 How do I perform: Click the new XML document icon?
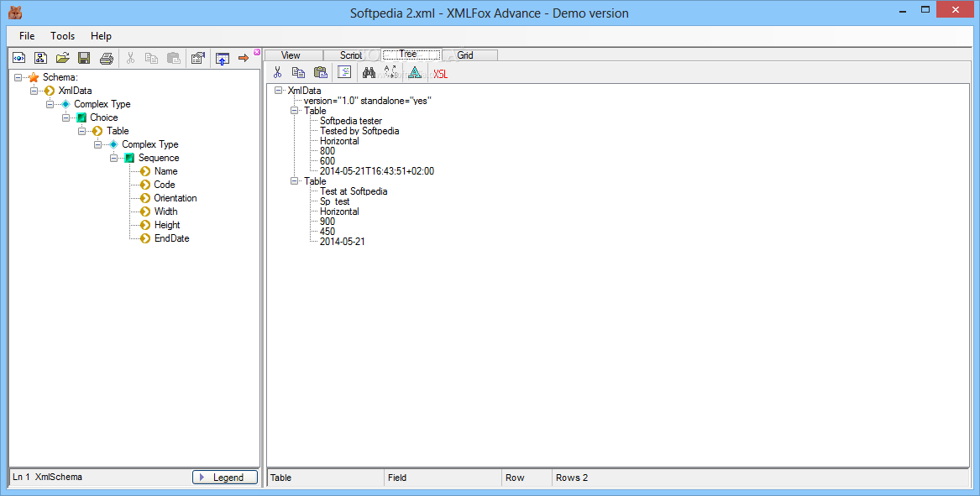(18, 58)
